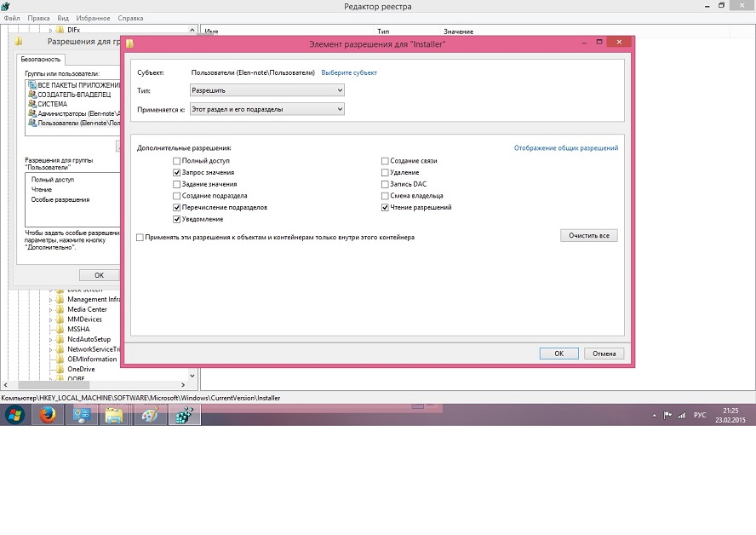This screenshot has width=756, height=535.
Task: Open the Windows Start button
Action: [x=15, y=415]
